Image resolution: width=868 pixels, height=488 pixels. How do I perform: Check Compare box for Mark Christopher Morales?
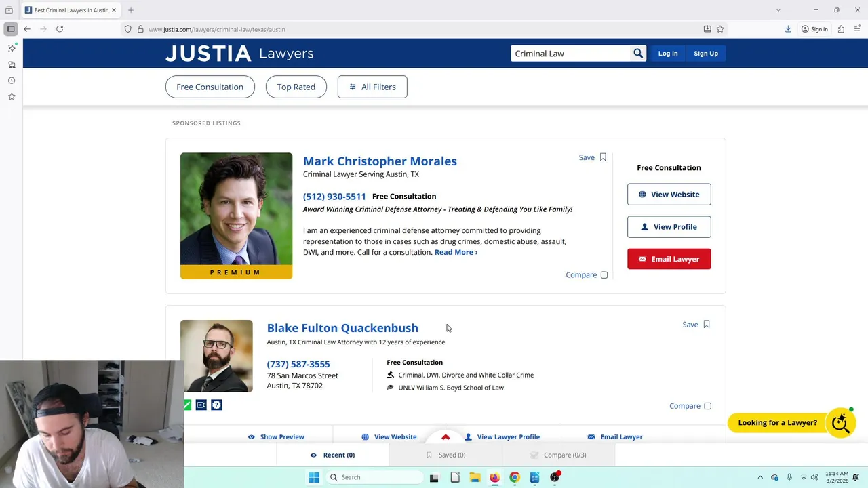[x=604, y=275]
